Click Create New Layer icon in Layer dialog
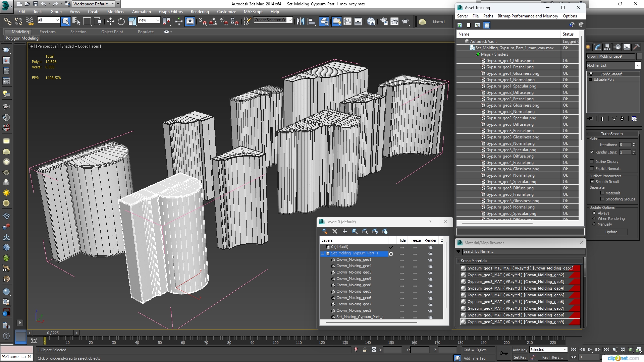 click(x=324, y=231)
